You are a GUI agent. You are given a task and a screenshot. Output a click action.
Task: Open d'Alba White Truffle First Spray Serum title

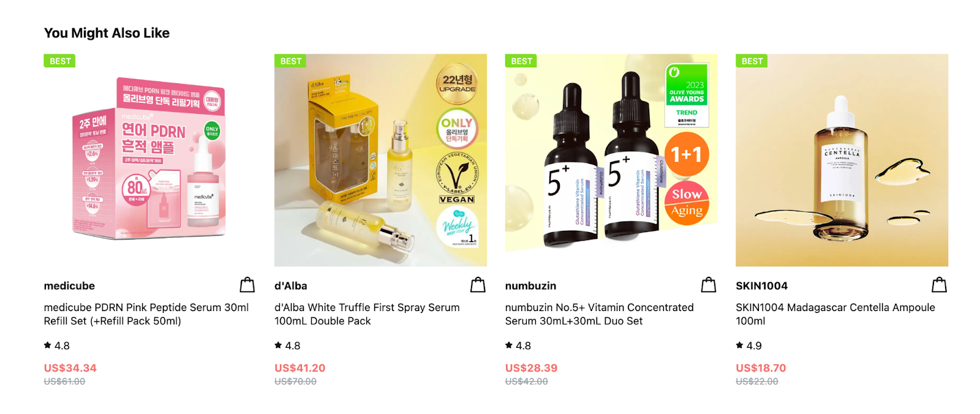pos(367,314)
